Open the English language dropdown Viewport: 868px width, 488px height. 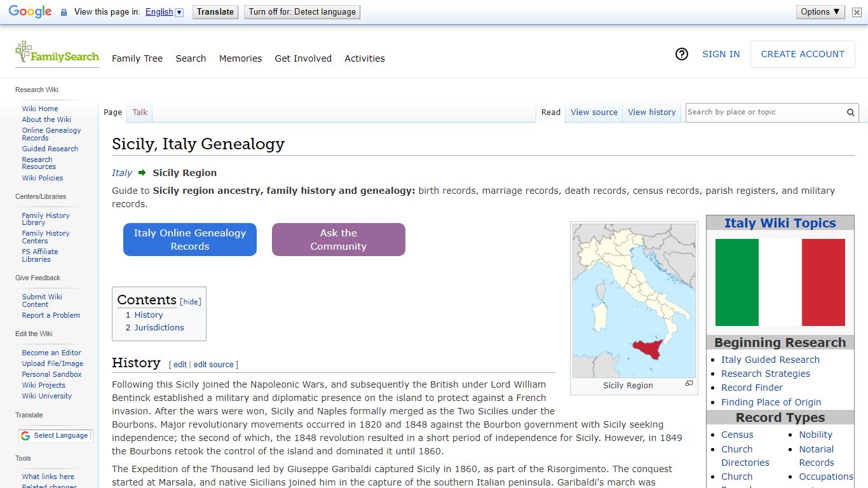tap(164, 12)
